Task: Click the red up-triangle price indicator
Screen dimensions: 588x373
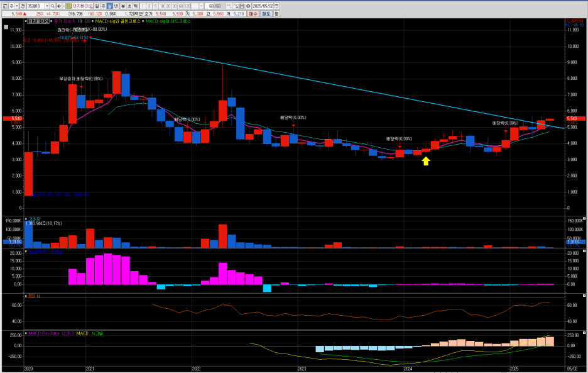Action: click(x=24, y=14)
